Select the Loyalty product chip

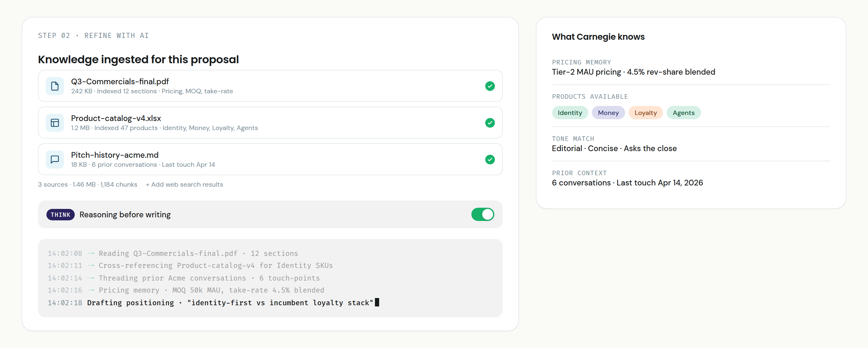tap(645, 113)
